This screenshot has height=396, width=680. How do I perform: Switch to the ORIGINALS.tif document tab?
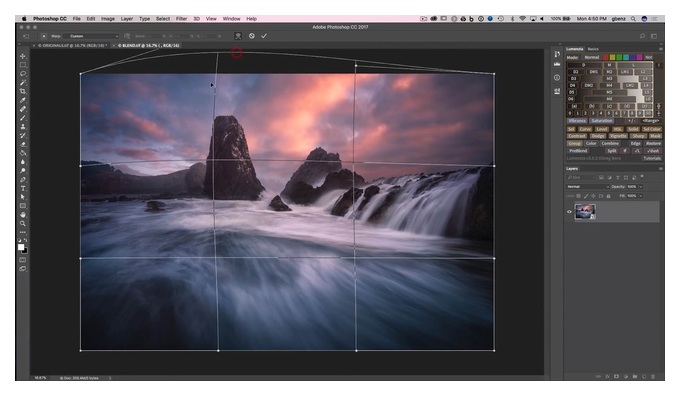pyautogui.click(x=72, y=45)
